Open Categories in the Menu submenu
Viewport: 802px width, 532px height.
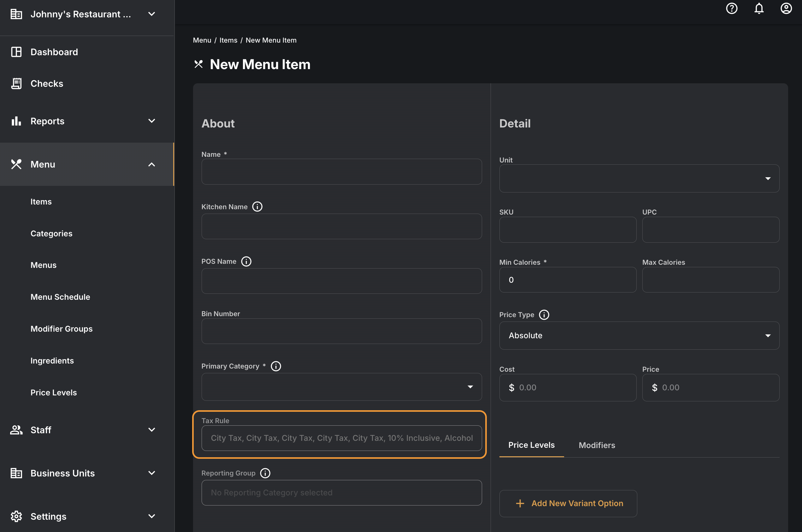pos(51,233)
